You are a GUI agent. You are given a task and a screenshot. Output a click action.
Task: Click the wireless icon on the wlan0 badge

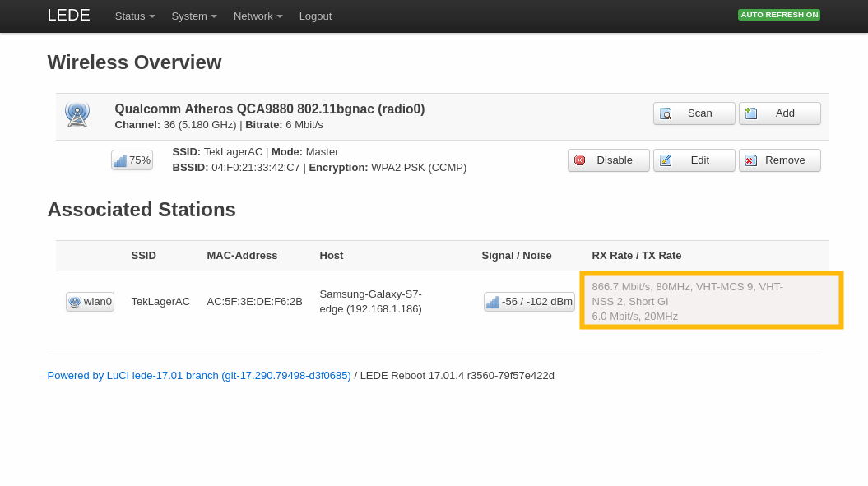point(76,301)
